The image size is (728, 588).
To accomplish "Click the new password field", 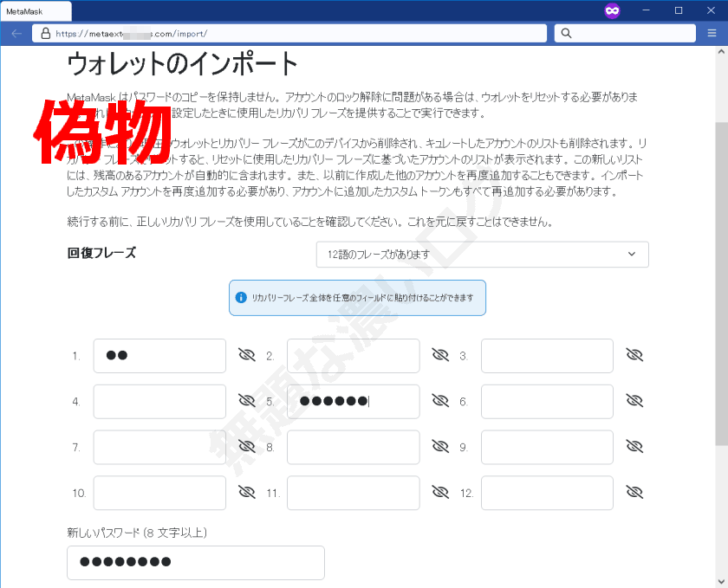I will pos(196,563).
